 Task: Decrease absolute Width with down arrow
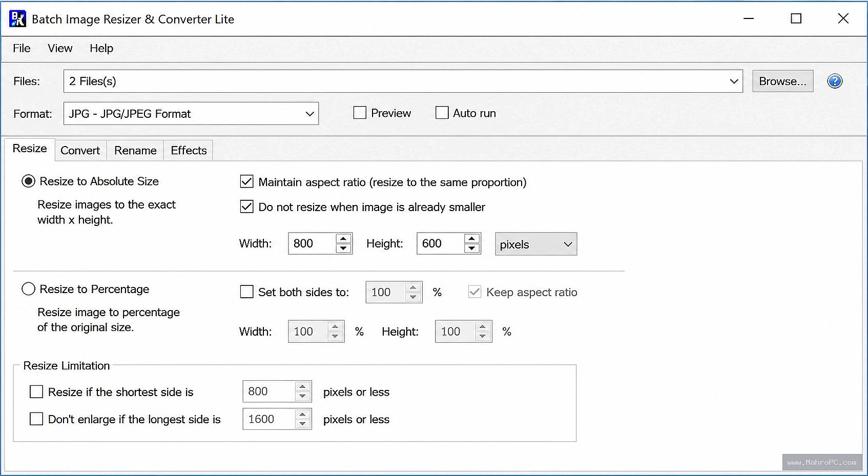pyautogui.click(x=343, y=249)
